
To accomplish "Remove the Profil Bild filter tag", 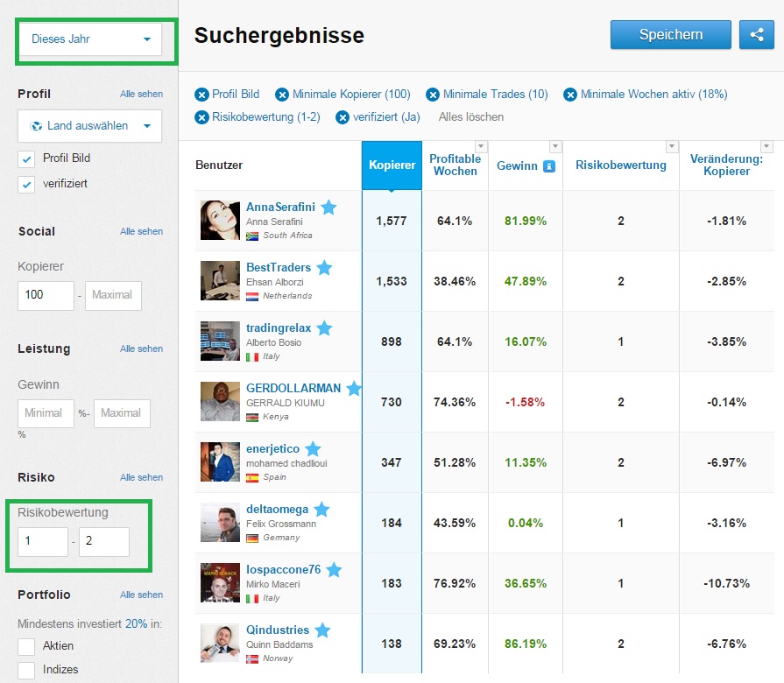I will click(201, 95).
